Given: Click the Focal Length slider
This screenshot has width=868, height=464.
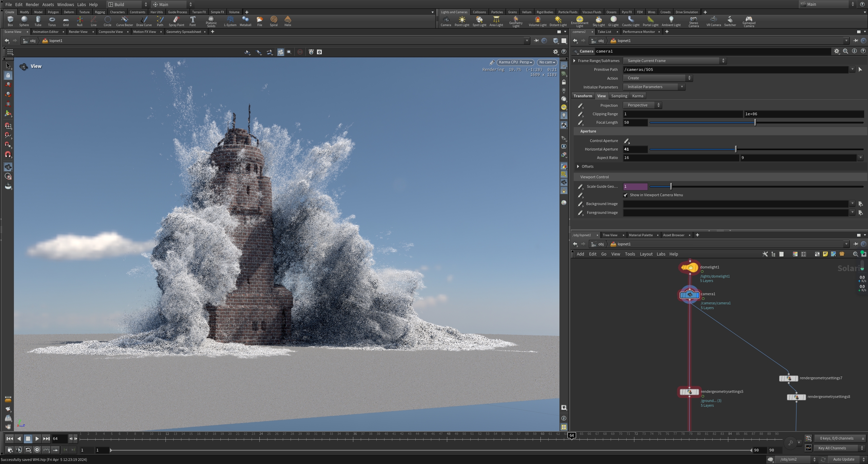Looking at the screenshot, I should click(x=755, y=122).
